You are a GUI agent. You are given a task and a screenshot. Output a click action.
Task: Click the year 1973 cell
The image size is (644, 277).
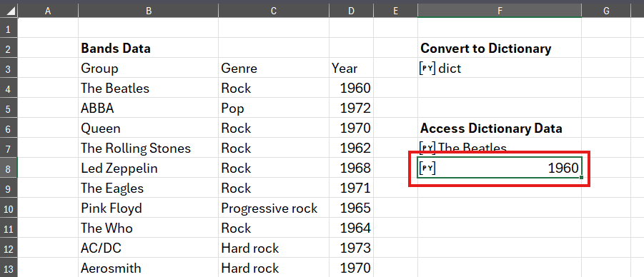tap(351, 248)
